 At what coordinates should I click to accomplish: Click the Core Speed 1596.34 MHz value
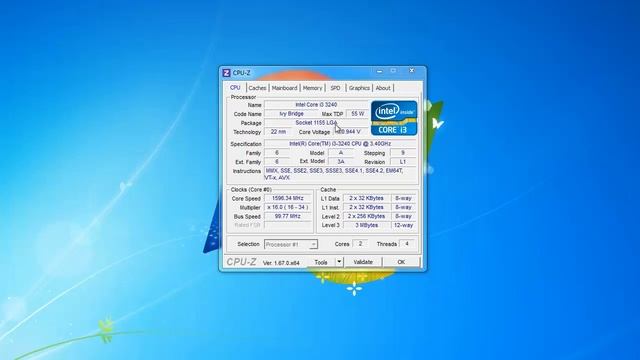(x=288, y=198)
